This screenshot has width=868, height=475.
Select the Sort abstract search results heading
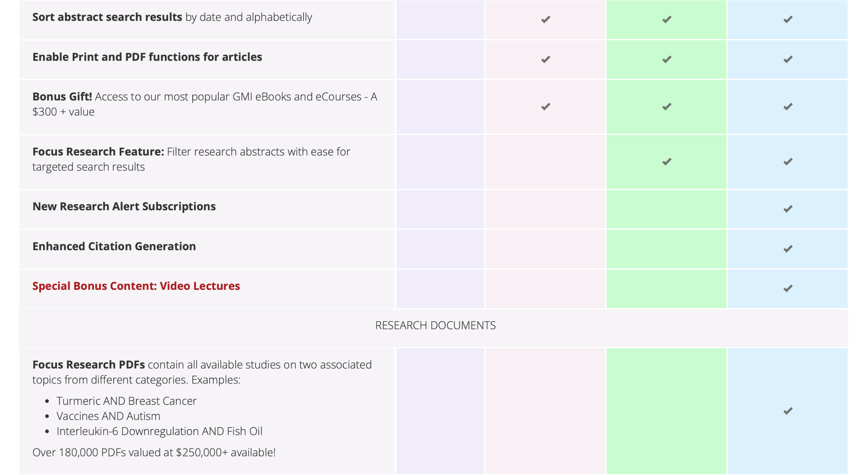coord(107,17)
